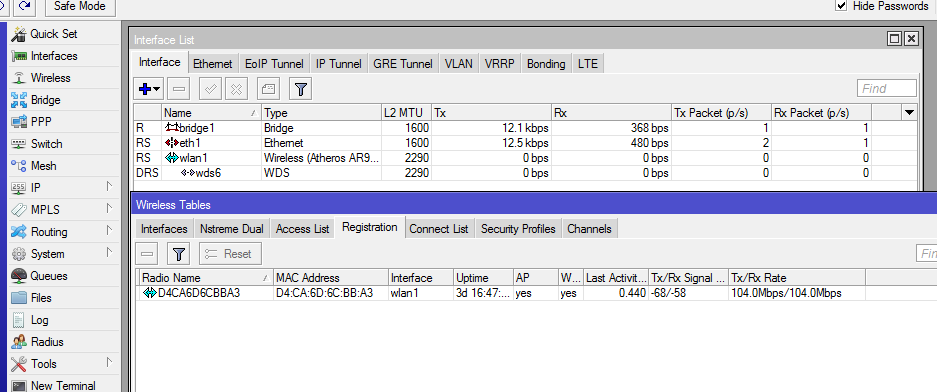Expand the Routing submenu
937x392 pixels.
(x=109, y=231)
